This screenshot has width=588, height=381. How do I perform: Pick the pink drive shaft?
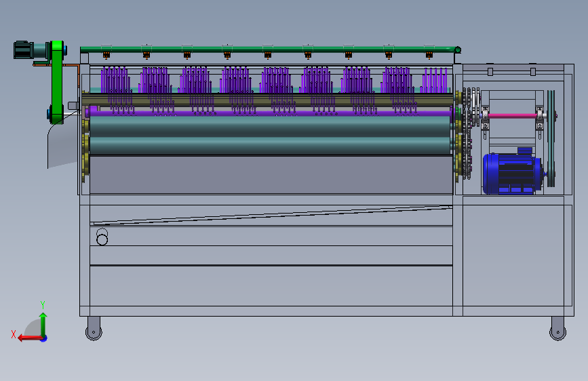click(512, 116)
